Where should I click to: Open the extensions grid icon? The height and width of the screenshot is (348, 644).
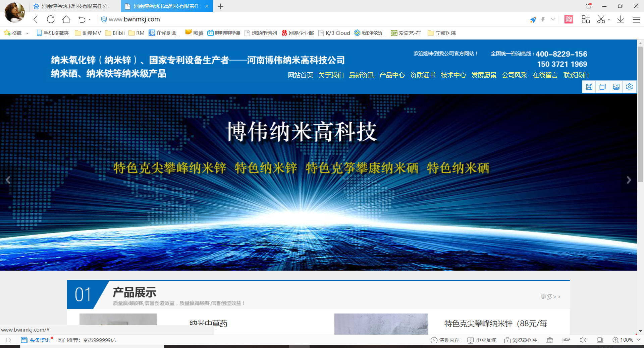(586, 19)
